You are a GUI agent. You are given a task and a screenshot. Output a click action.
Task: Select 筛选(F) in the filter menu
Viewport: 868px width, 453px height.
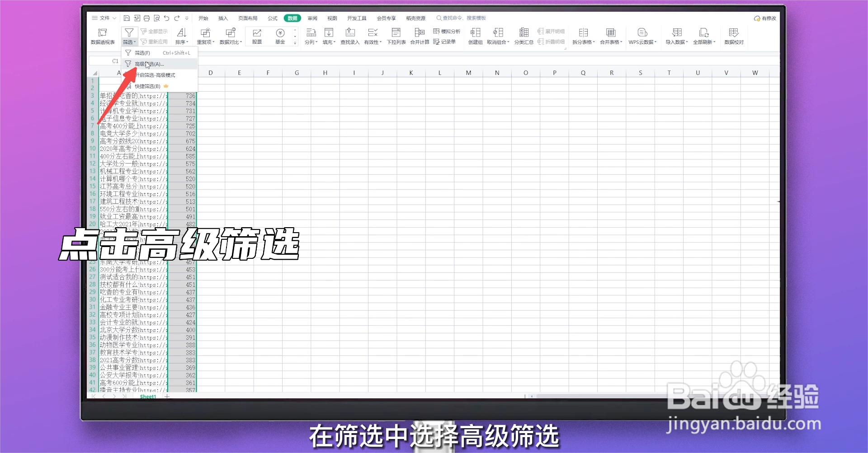[x=160, y=53]
